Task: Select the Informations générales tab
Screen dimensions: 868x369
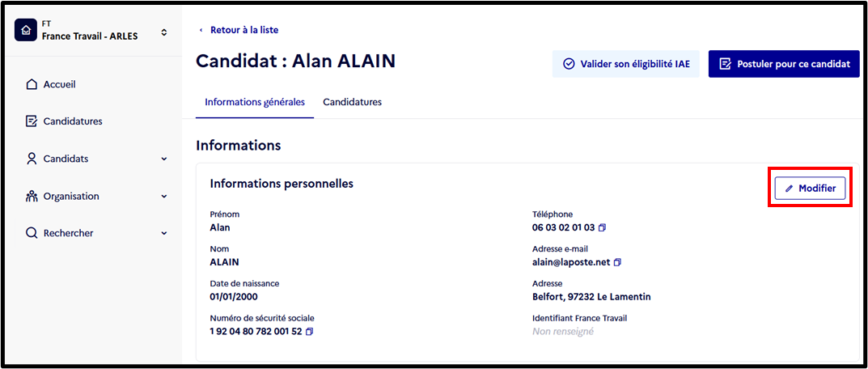Action: (x=255, y=102)
